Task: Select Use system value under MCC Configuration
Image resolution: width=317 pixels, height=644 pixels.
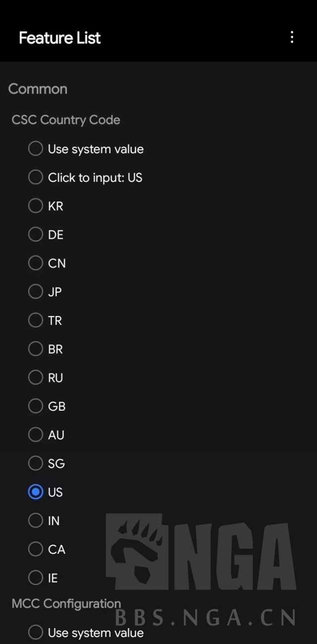Action: click(x=36, y=632)
